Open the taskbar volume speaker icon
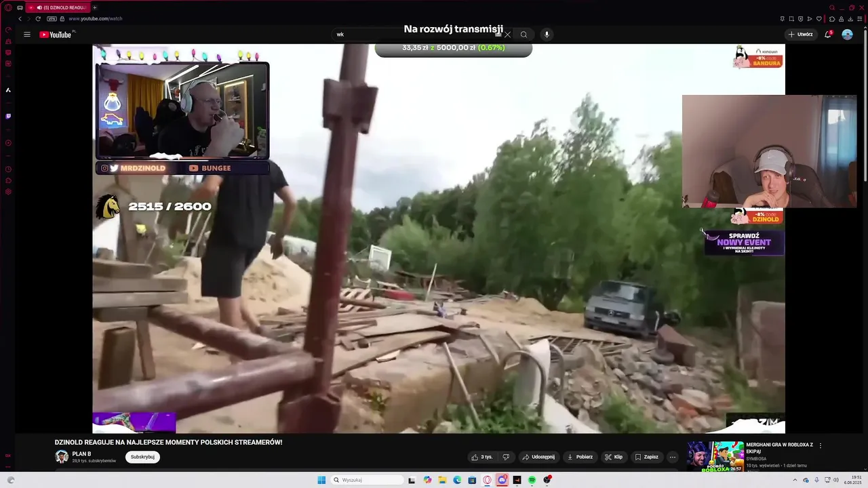 coord(835,480)
